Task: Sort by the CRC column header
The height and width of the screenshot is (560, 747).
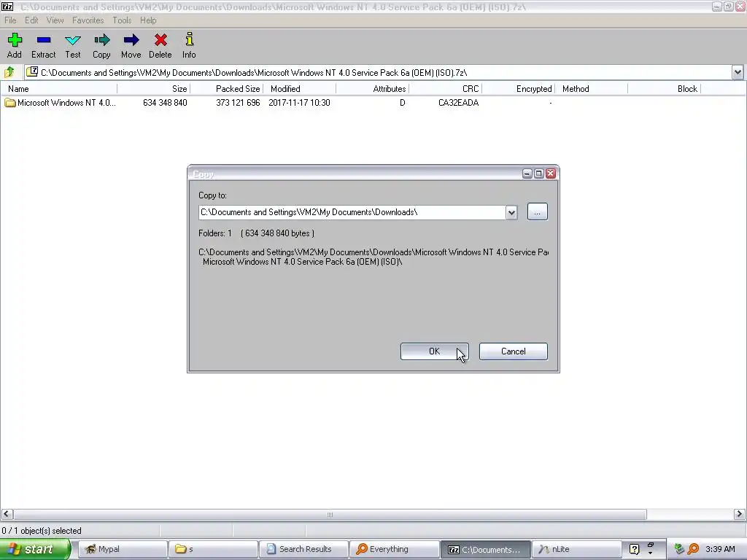Action: pyautogui.click(x=446, y=88)
